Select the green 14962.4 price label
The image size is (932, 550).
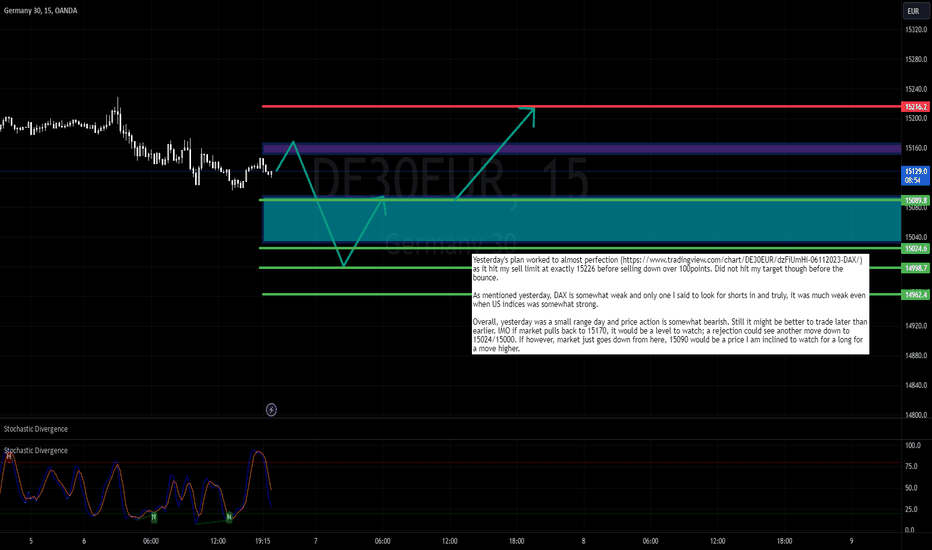(x=915, y=294)
